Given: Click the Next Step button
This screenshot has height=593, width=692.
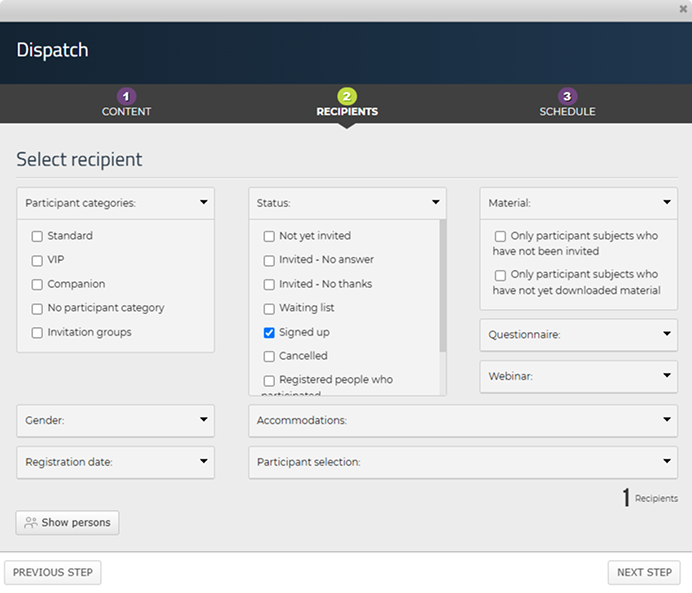Looking at the screenshot, I should pyautogui.click(x=643, y=572).
